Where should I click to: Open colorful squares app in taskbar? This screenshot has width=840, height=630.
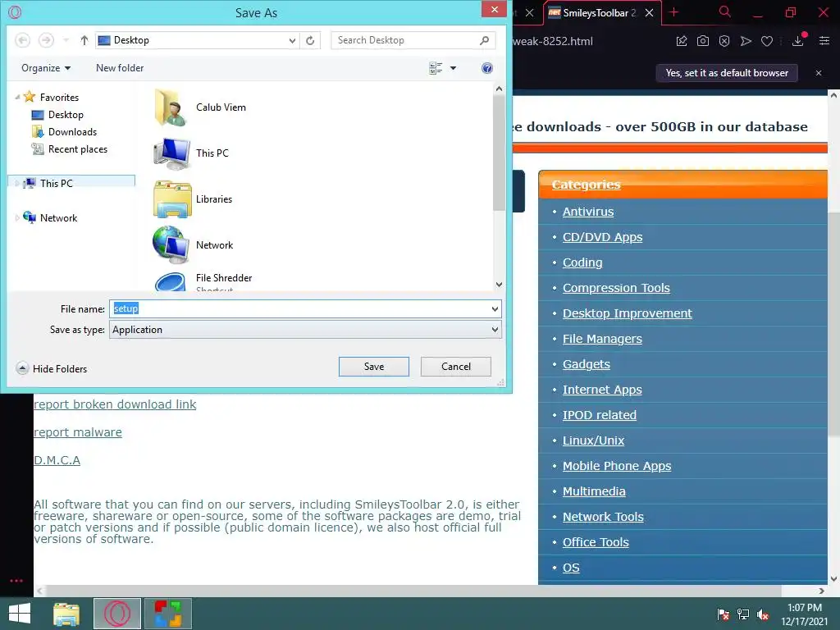click(167, 614)
